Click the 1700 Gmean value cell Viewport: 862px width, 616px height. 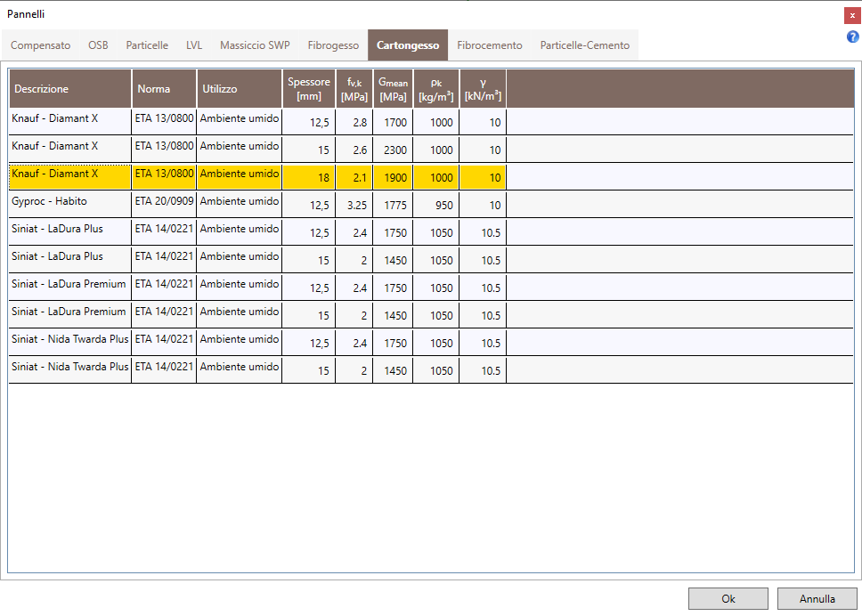(393, 122)
